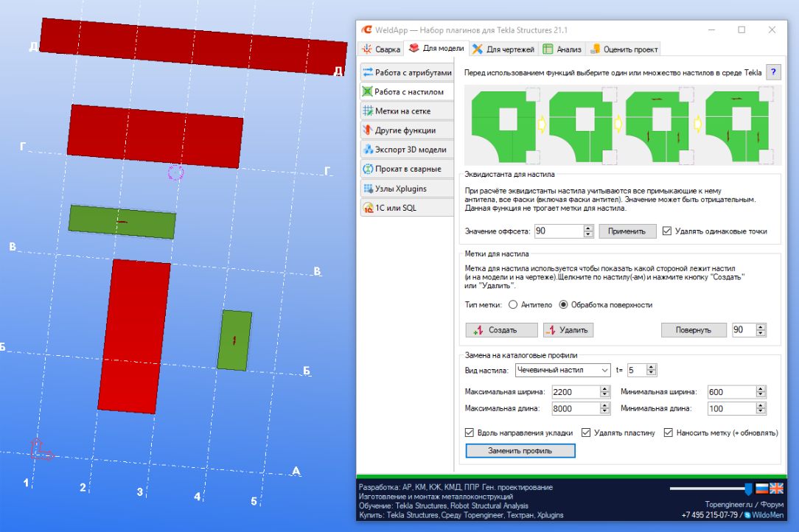Open the Сварка tab
799x532 pixels.
(381, 49)
